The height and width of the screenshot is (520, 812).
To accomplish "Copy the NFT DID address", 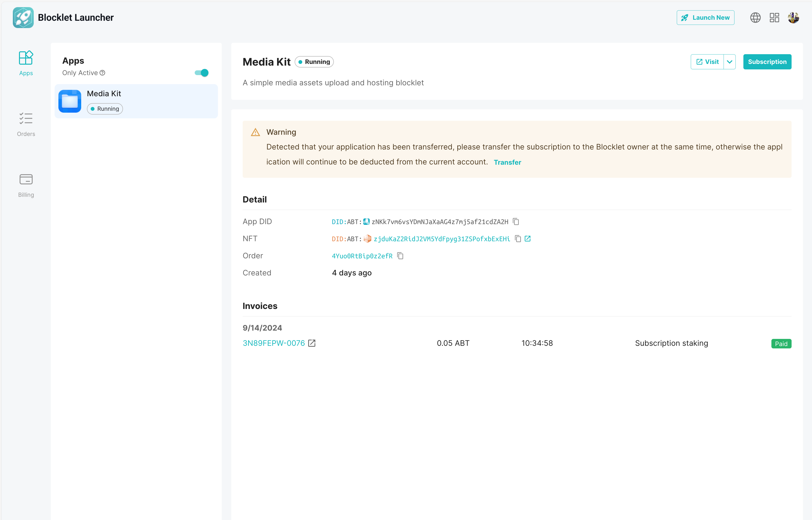I will click(518, 239).
